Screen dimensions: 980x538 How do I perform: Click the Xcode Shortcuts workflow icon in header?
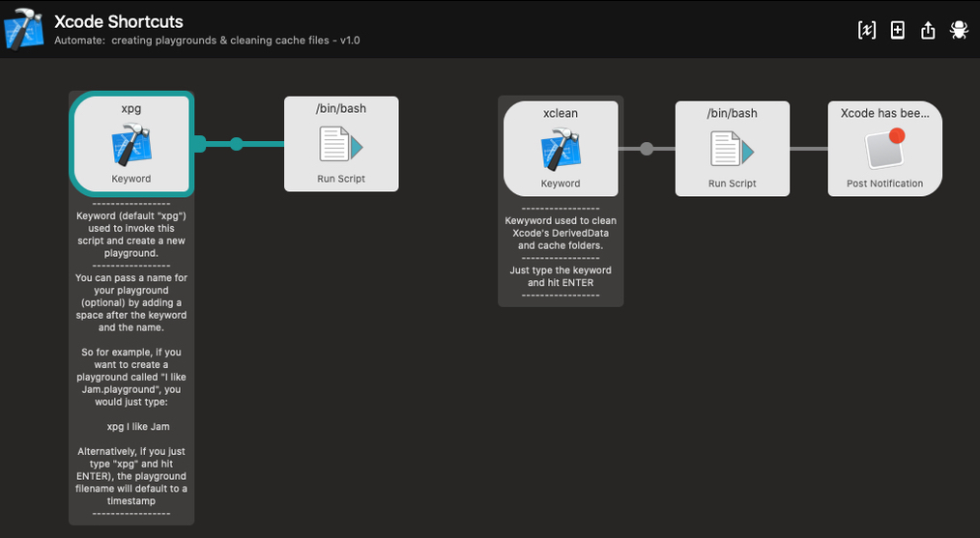pyautogui.click(x=23, y=29)
